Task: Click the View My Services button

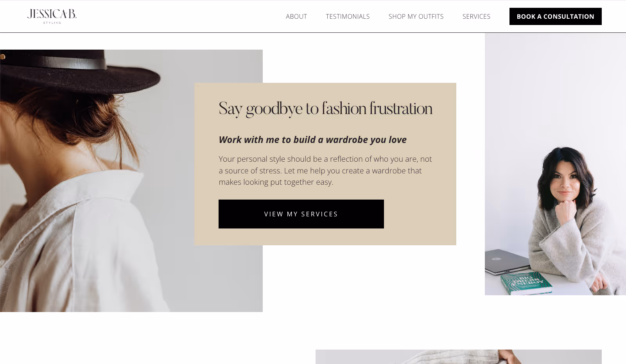Action: [301, 214]
